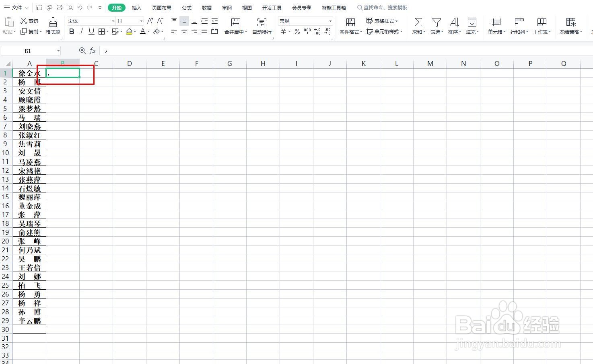Switch to the 公式 tab
The width and height of the screenshot is (593, 364).
click(187, 8)
